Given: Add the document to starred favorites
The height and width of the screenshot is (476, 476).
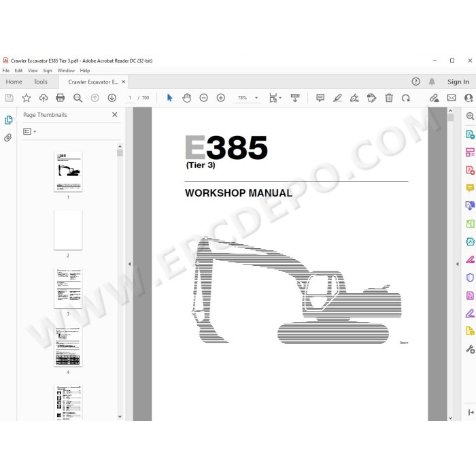Looking at the screenshot, I should (27, 98).
